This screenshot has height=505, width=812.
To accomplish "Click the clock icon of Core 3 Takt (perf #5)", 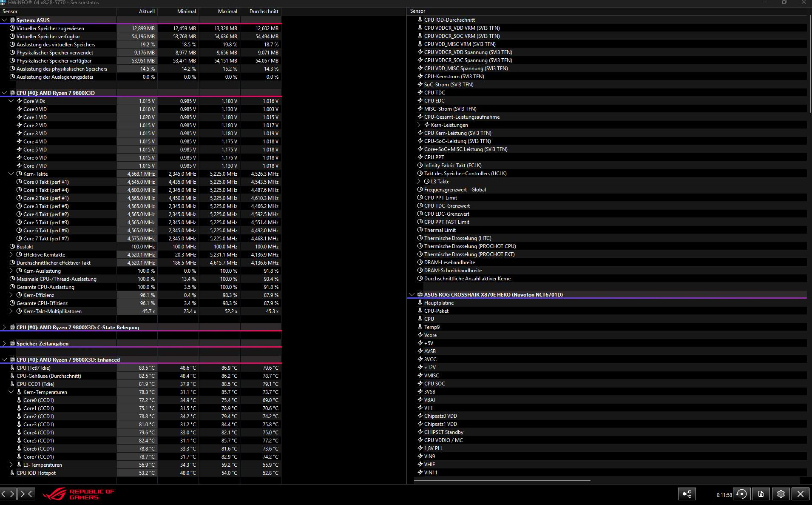I will point(19,206).
